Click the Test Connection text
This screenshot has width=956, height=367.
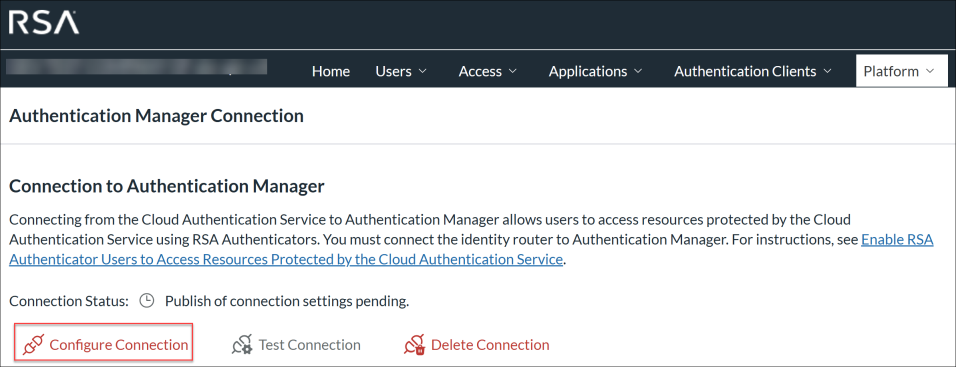(310, 345)
